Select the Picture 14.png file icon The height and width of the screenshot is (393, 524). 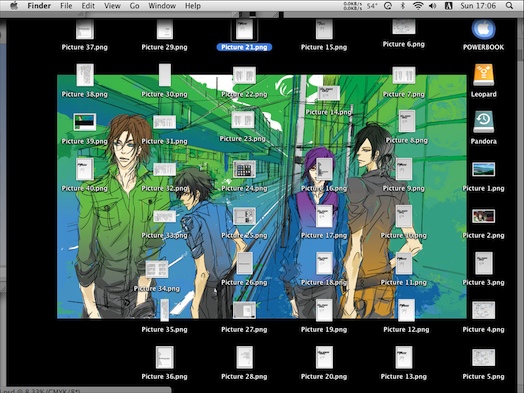point(329,93)
